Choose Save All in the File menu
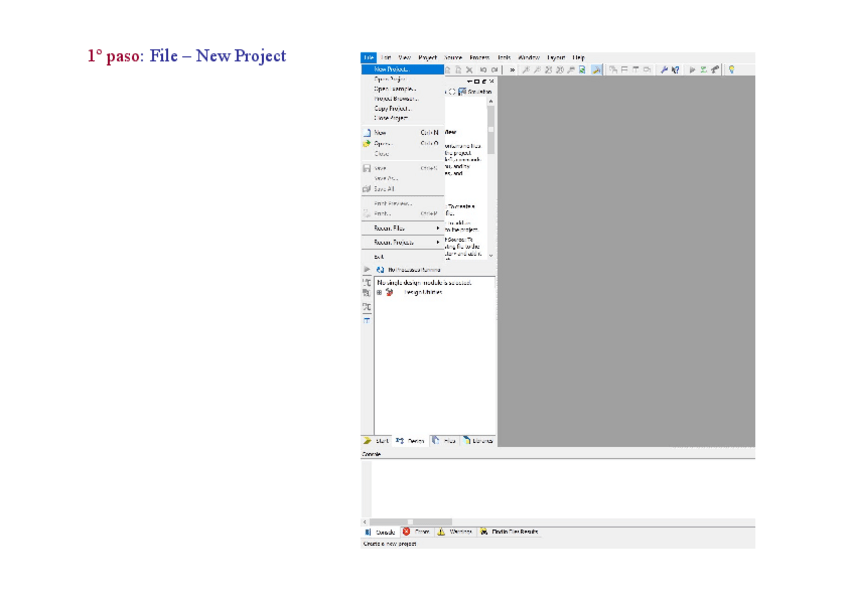The width and height of the screenshot is (848, 599). pos(402,189)
